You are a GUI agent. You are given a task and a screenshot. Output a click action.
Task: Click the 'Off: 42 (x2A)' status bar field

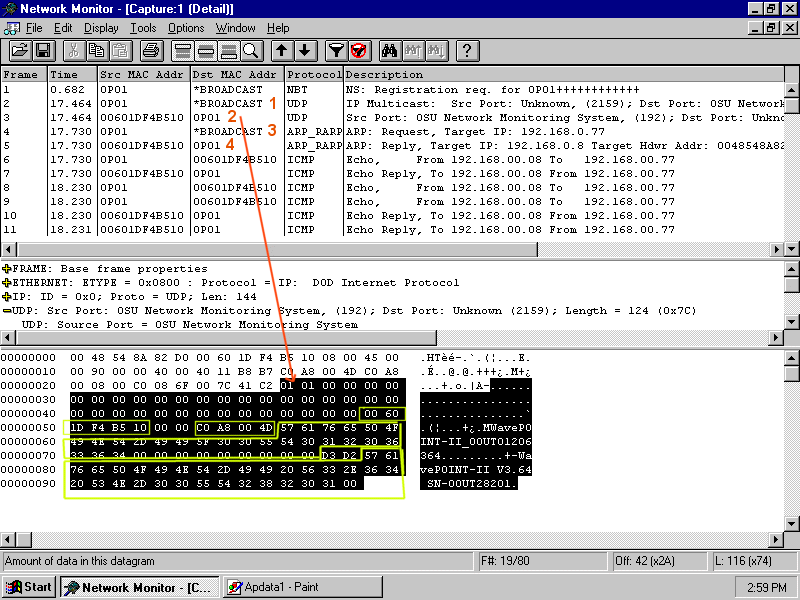coord(661,561)
